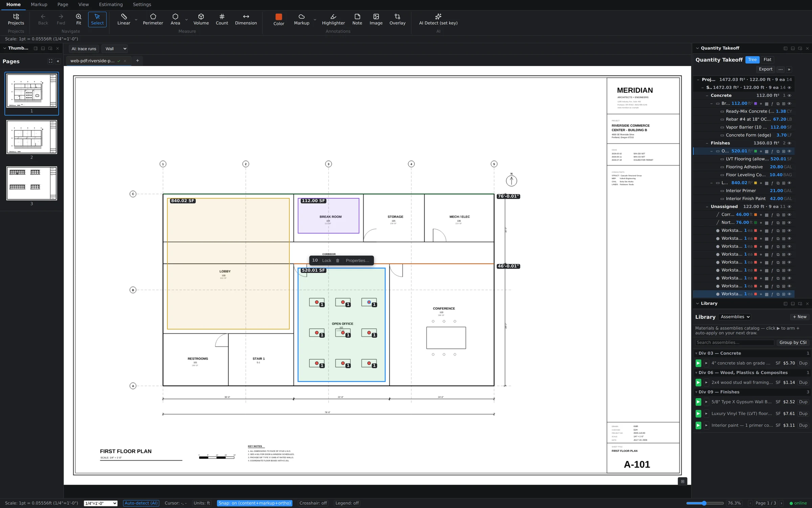Insert an Image annotation
The height and width of the screenshot is (508, 812).
point(376,19)
